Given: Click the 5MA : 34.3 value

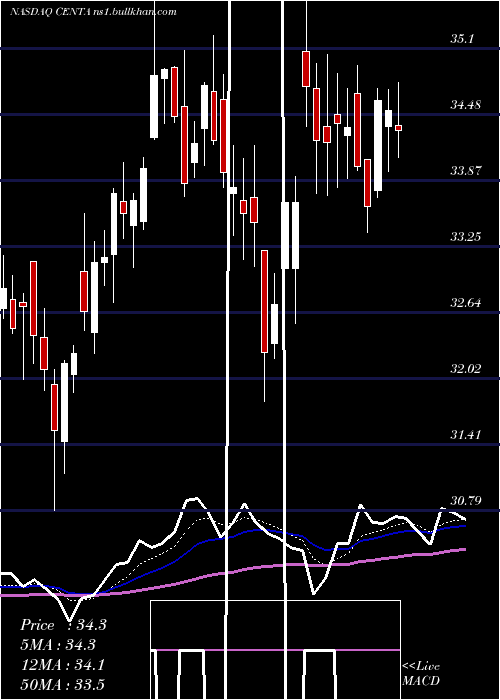Looking at the screenshot, I should pyautogui.click(x=58, y=645).
